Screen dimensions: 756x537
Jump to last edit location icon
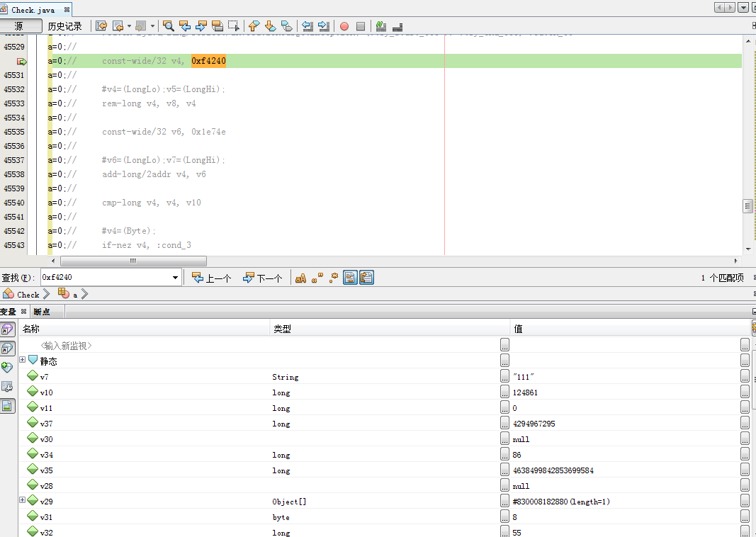click(101, 26)
